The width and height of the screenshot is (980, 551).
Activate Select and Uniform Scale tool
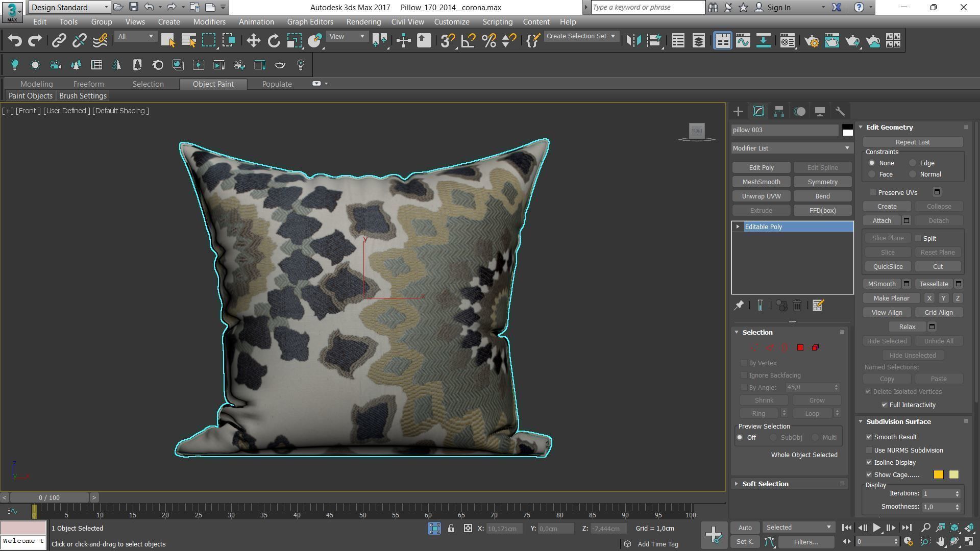click(294, 41)
